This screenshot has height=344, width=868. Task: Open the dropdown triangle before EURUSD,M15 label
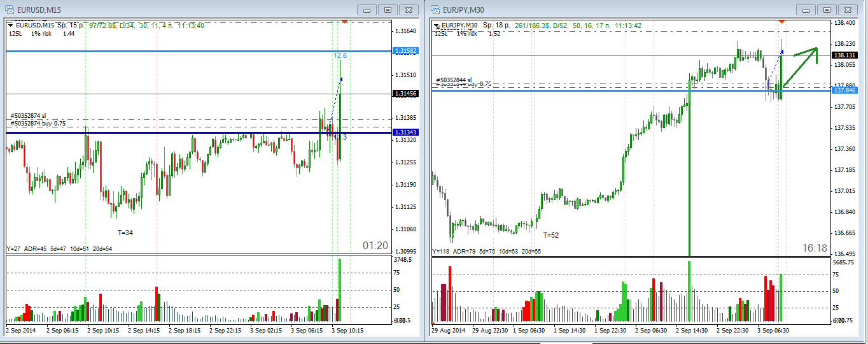tap(11, 25)
